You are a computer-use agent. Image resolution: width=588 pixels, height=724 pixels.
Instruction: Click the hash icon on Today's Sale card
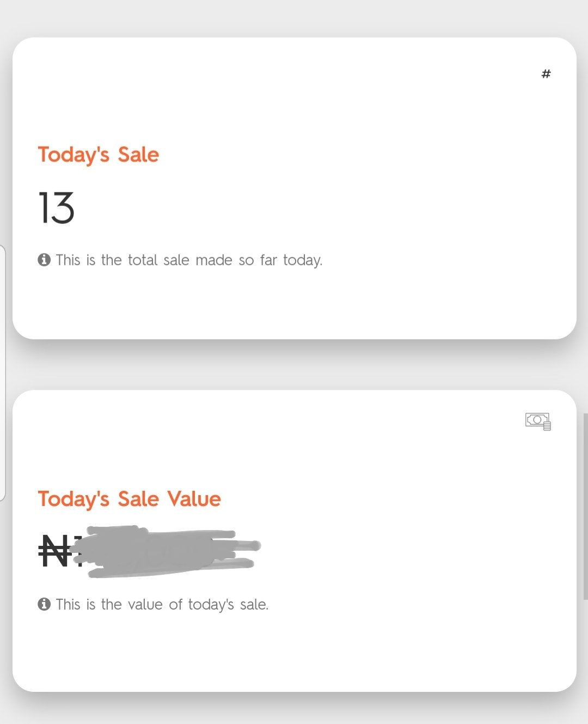546,74
